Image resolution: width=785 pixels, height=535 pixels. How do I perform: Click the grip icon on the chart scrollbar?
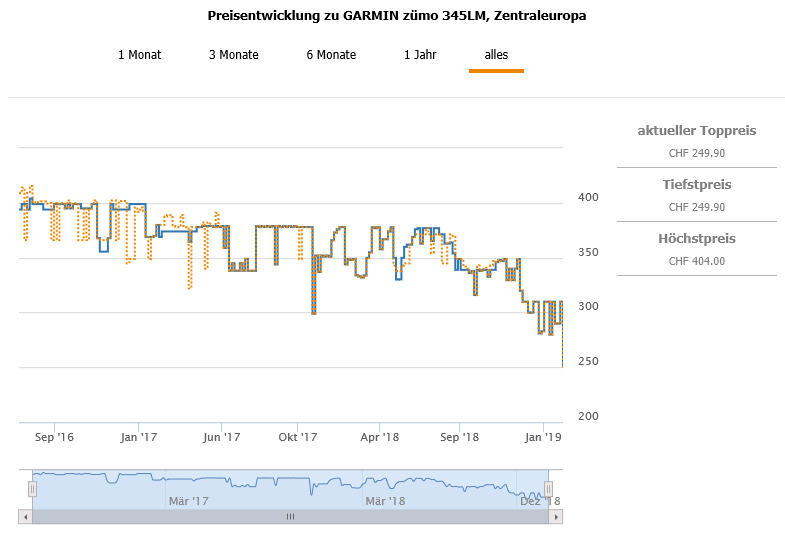click(291, 517)
